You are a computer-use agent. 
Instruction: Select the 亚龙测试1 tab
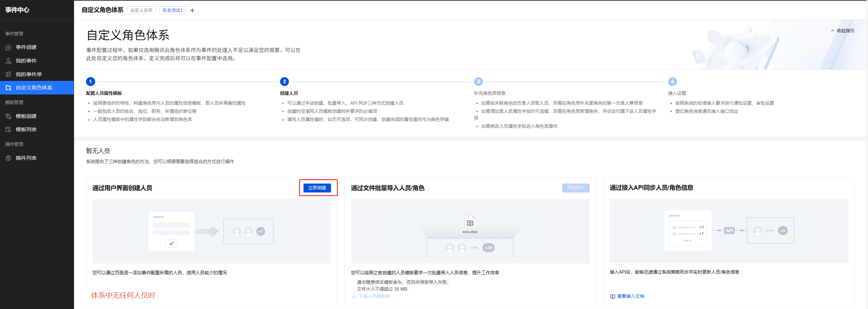pyautogui.click(x=172, y=11)
